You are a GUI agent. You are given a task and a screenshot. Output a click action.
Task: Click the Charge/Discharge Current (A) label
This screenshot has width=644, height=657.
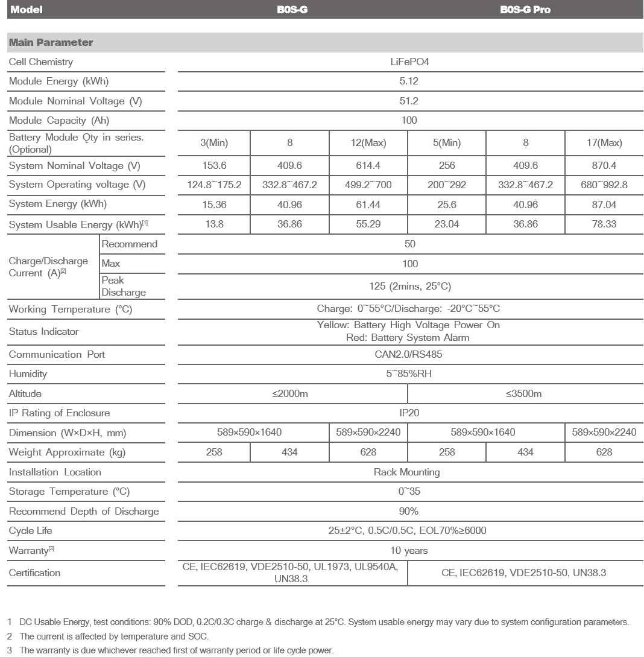pyautogui.click(x=49, y=267)
